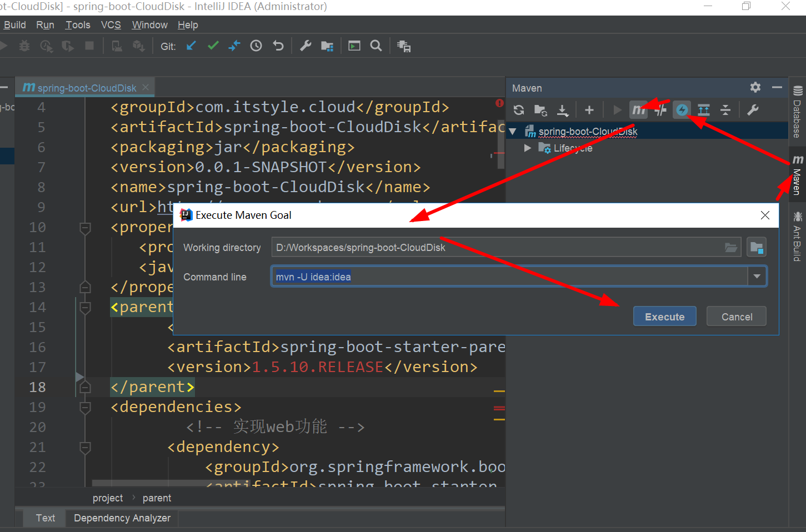Click Download Sources icon in Maven panel
Viewport: 806px width, 532px height.
563,110
